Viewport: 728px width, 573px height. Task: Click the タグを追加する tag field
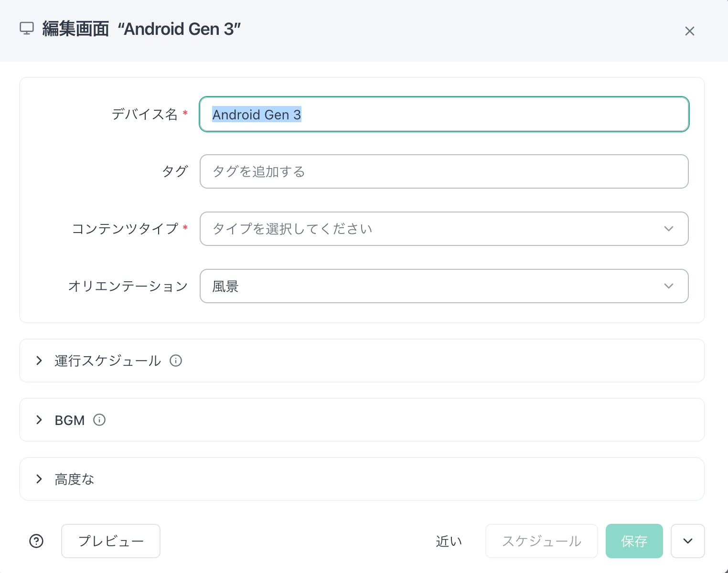point(444,171)
